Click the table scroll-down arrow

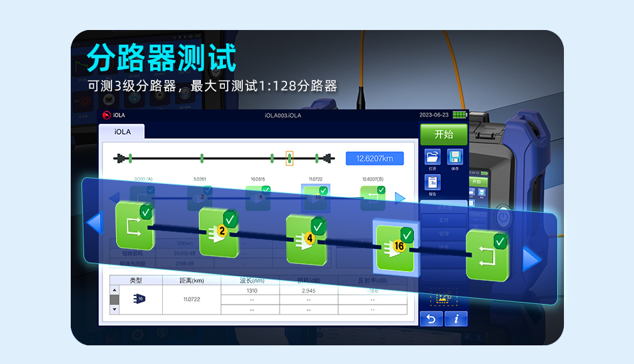[114, 309]
